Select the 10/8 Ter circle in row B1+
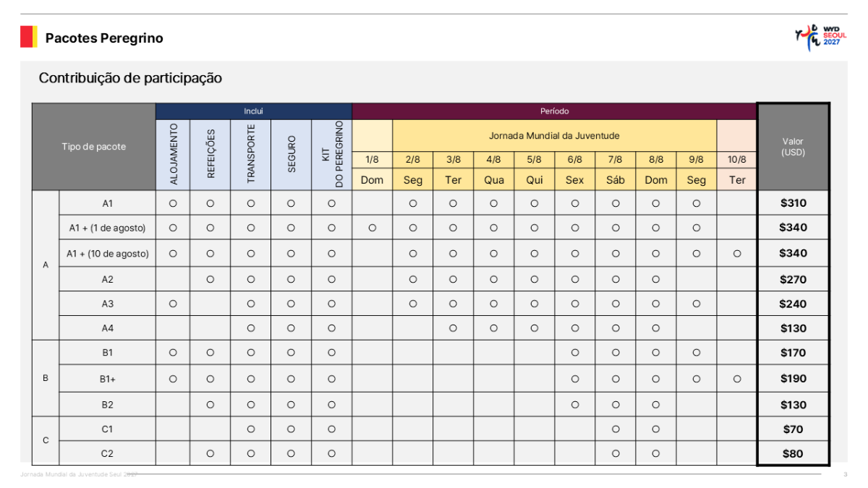This screenshot has width=868, height=488. (737, 379)
